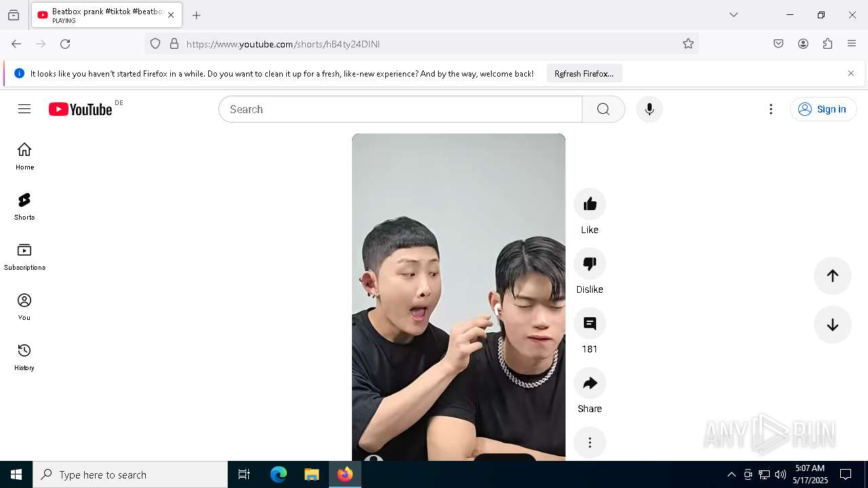Dismiss the Firefox refresh notification bar
The width and height of the screenshot is (868, 488).
pos(851,73)
